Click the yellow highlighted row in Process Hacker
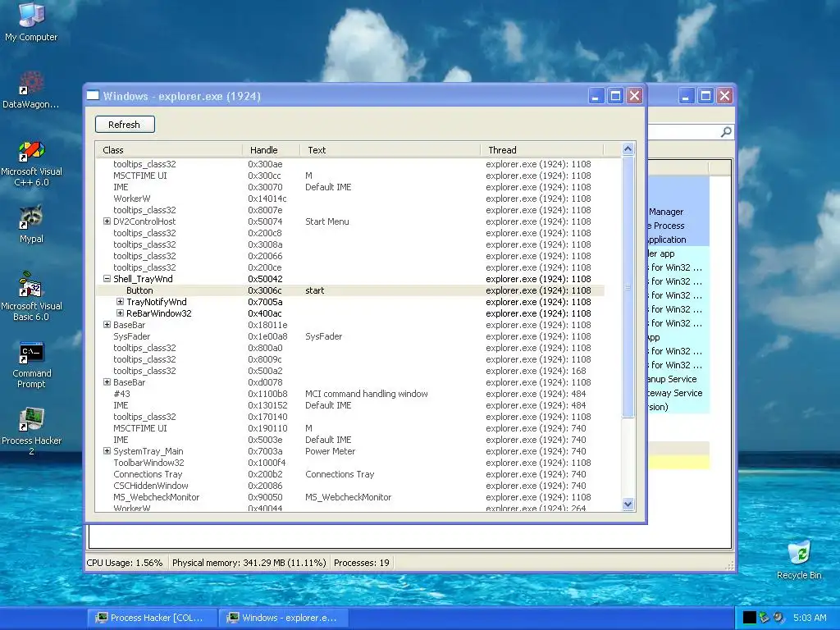The width and height of the screenshot is (840, 630). [x=678, y=462]
